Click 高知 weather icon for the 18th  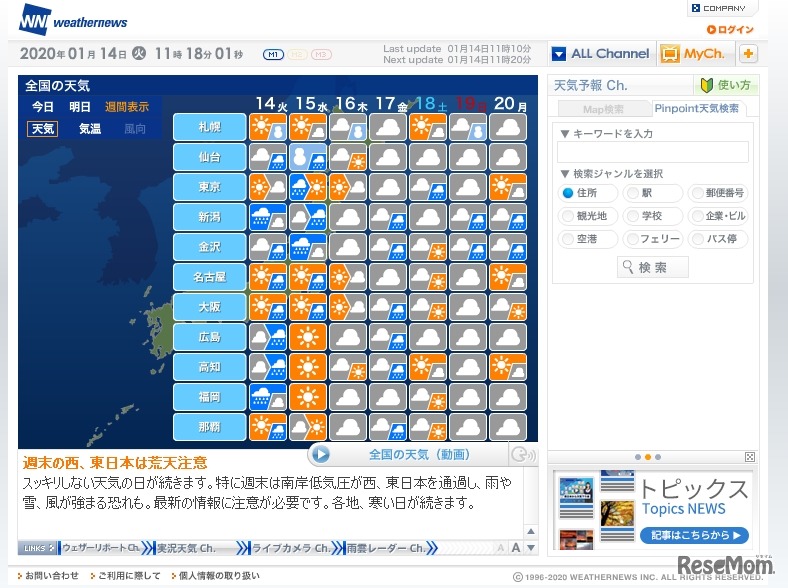coord(428,367)
